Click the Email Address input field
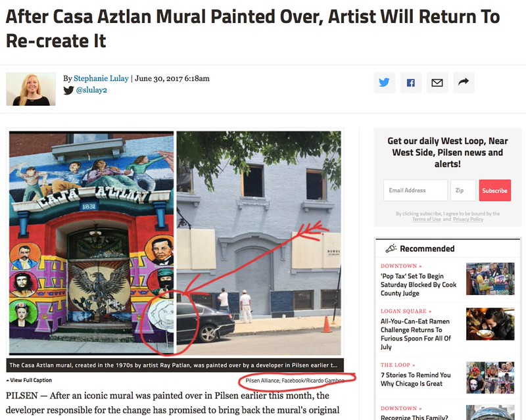Screen dimensions: 526x420 [x=416, y=190]
